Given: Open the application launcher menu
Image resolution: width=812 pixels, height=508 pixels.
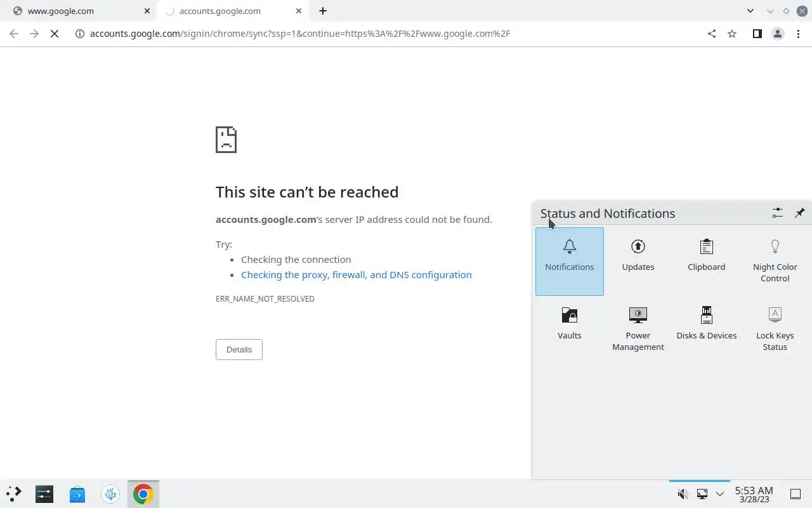Looking at the screenshot, I should (14, 493).
